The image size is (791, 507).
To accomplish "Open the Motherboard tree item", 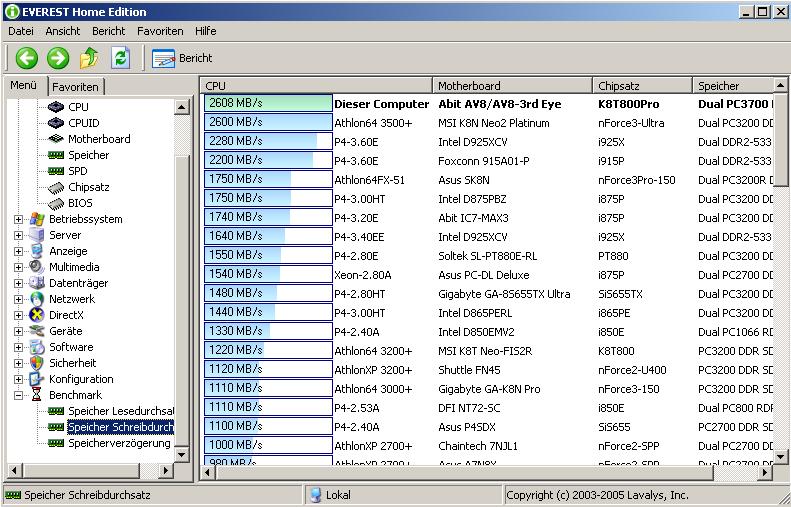I will click(x=99, y=139).
